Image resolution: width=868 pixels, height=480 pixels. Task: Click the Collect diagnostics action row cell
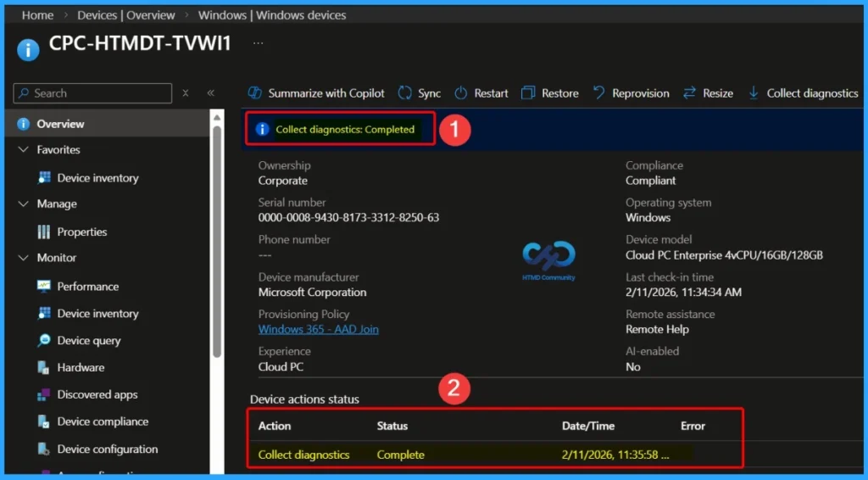[304, 455]
